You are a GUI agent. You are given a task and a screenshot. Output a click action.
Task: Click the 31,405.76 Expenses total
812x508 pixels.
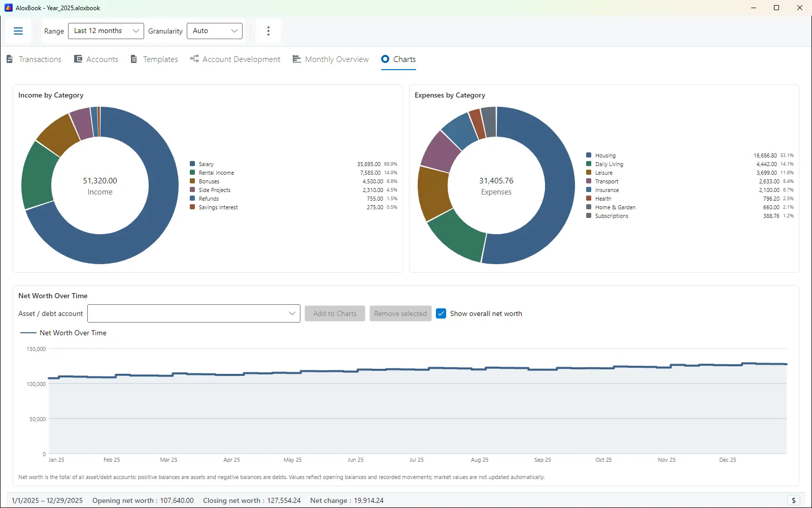coord(496,181)
